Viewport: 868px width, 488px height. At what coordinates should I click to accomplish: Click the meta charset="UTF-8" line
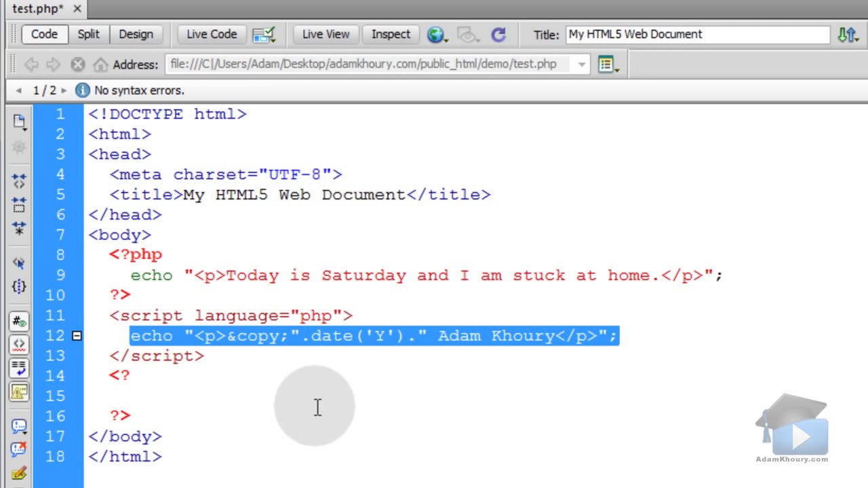226,174
